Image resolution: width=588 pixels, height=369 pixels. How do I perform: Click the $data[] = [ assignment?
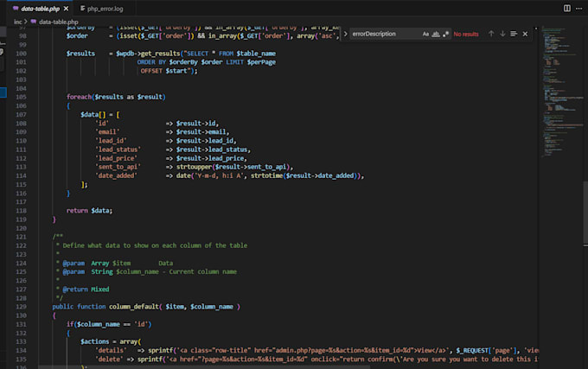[x=99, y=115]
